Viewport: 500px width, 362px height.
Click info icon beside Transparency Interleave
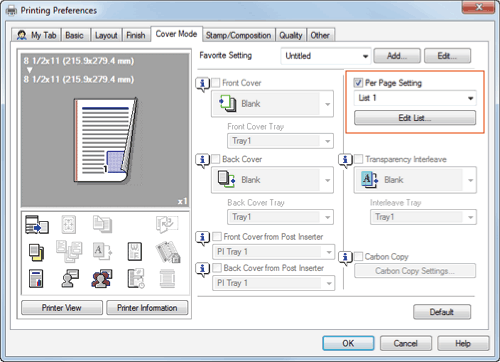tap(345, 161)
